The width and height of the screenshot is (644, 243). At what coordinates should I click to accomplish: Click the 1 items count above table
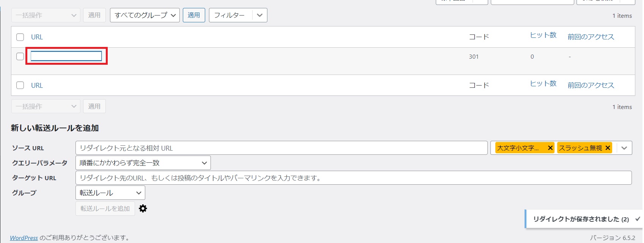(622, 16)
